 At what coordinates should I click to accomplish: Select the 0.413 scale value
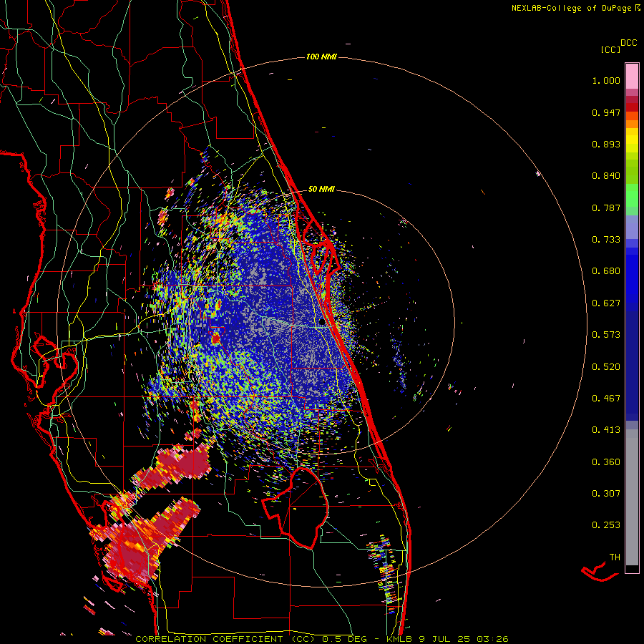coord(606,430)
